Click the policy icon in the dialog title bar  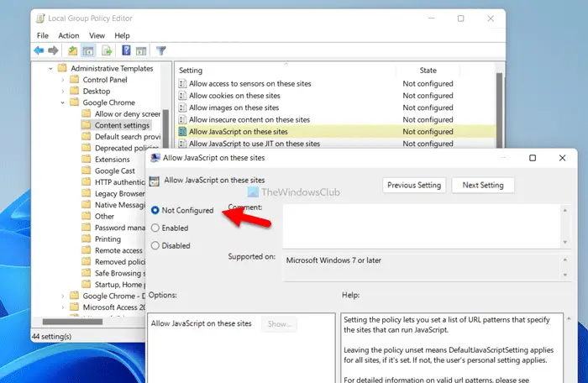point(155,158)
